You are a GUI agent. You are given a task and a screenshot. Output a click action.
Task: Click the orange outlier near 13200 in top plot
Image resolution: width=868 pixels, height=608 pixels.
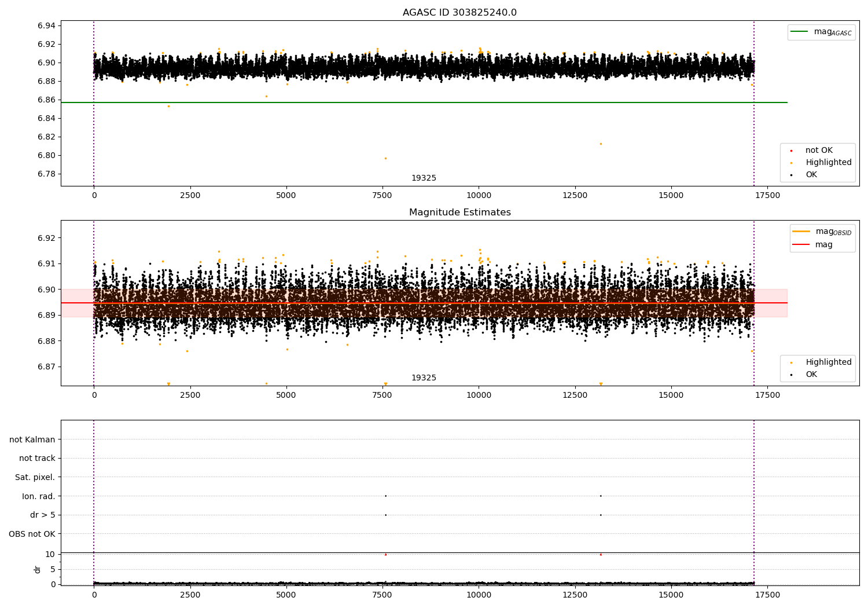(x=601, y=144)
